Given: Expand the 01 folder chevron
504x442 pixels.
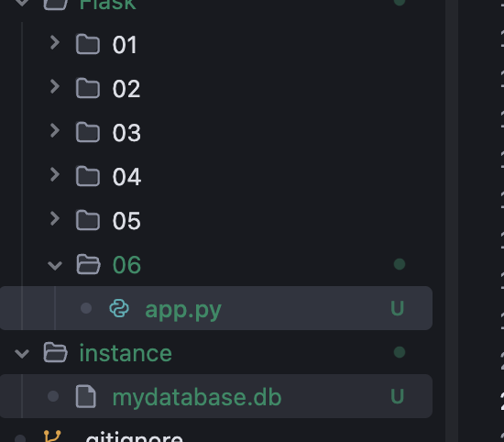Looking at the screenshot, I should [55, 42].
